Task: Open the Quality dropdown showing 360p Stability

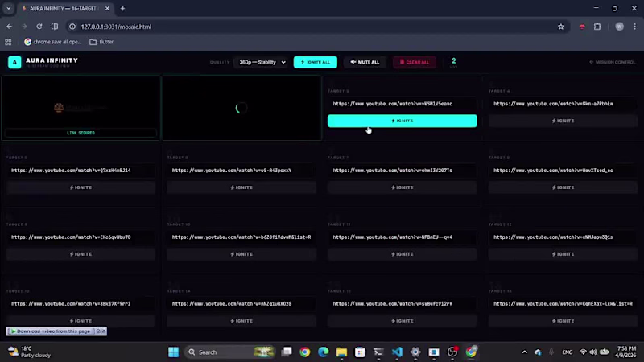Action: [x=262, y=63]
